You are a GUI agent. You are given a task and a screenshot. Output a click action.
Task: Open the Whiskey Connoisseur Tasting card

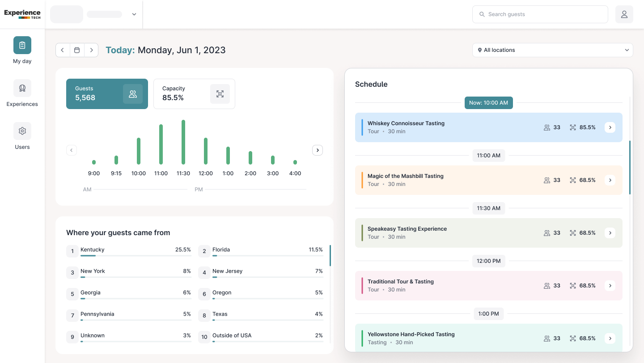click(489, 127)
